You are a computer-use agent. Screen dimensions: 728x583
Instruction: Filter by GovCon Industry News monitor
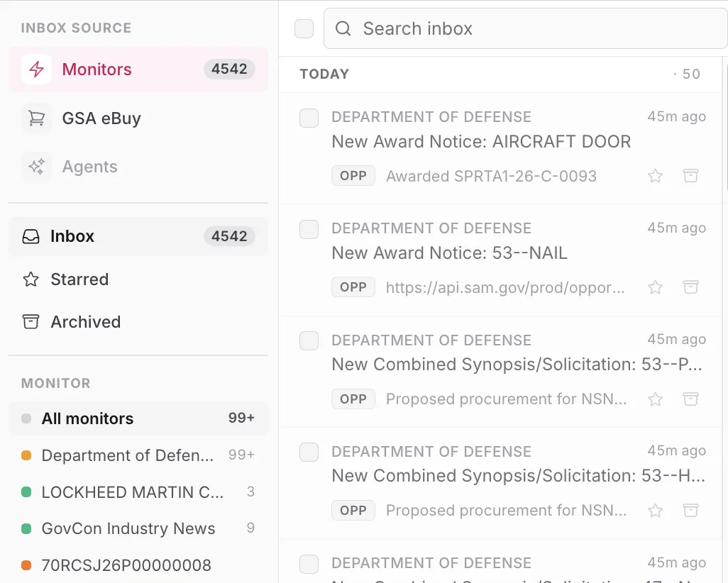pyautogui.click(x=138, y=528)
